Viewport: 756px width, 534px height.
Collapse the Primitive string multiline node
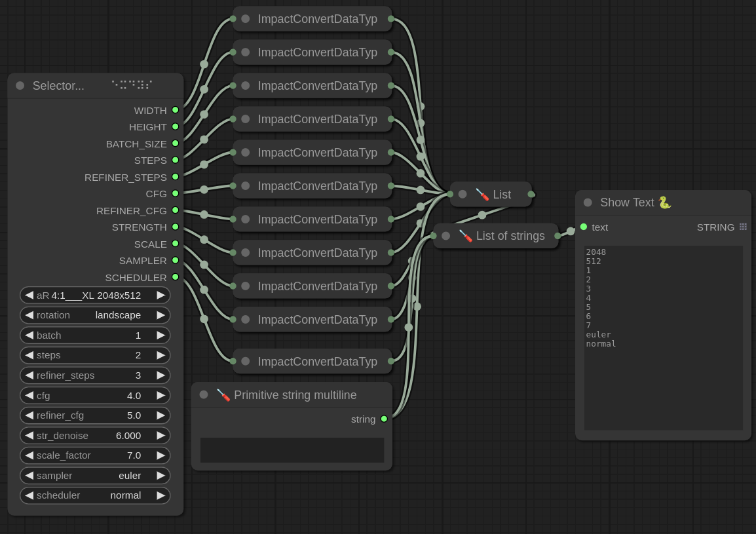[x=204, y=394]
